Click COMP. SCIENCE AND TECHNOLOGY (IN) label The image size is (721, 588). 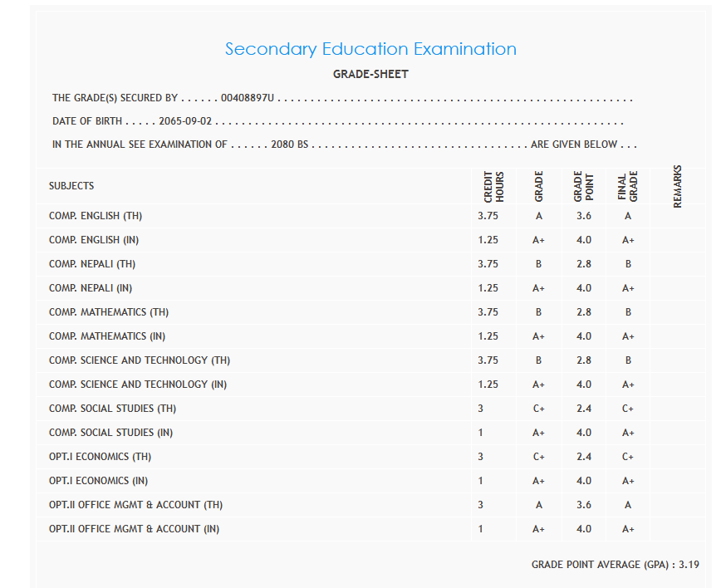click(x=138, y=385)
